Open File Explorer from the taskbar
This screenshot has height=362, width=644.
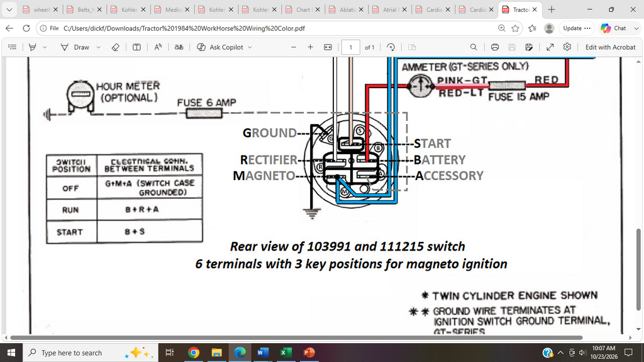[216, 353]
